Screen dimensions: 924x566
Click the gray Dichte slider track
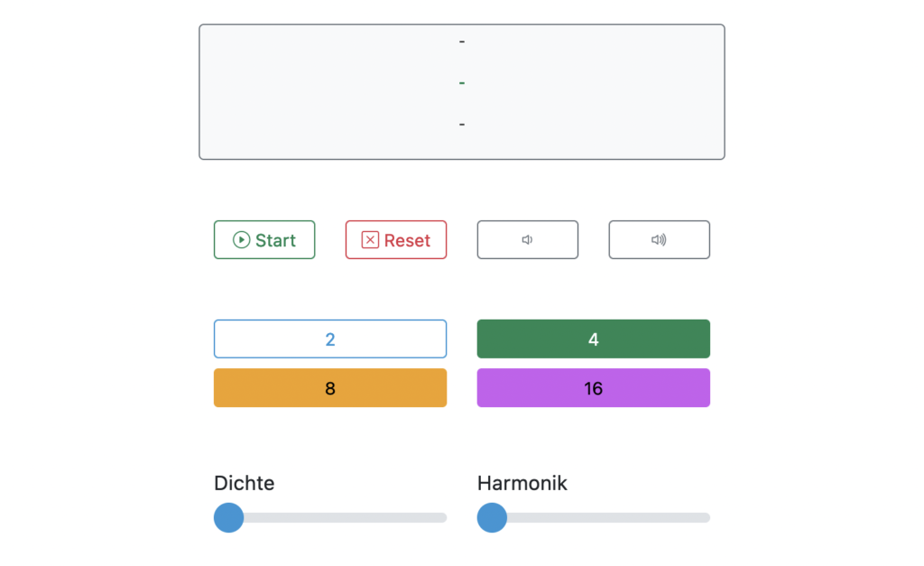click(345, 517)
